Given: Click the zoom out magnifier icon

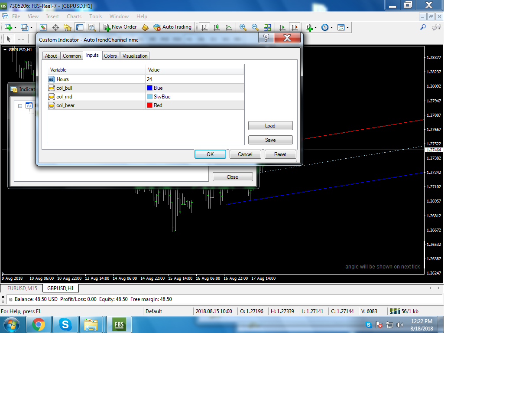Looking at the screenshot, I should coord(255,27).
